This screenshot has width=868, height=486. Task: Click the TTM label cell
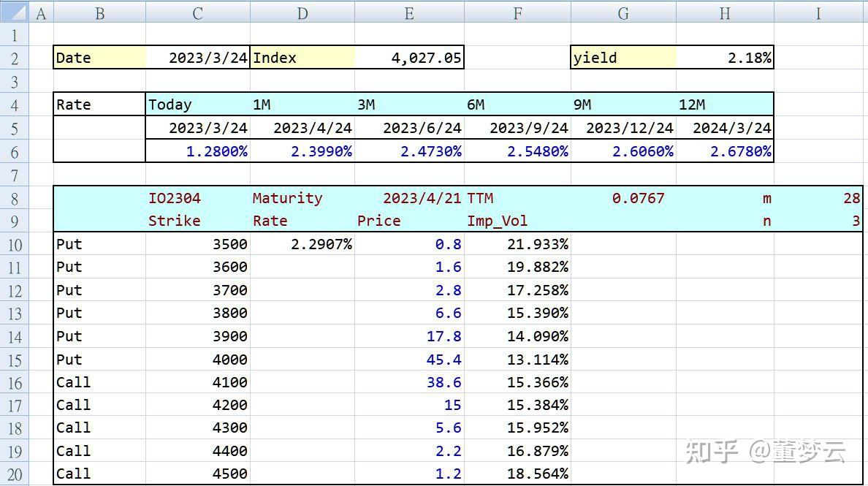click(x=517, y=198)
